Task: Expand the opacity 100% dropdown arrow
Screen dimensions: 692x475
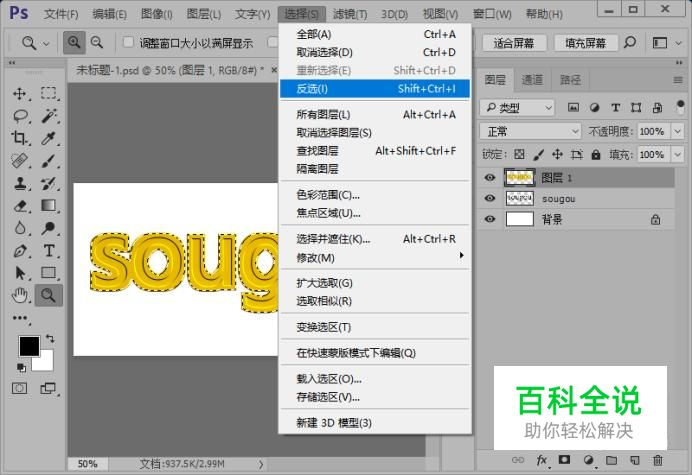Action: click(x=677, y=131)
